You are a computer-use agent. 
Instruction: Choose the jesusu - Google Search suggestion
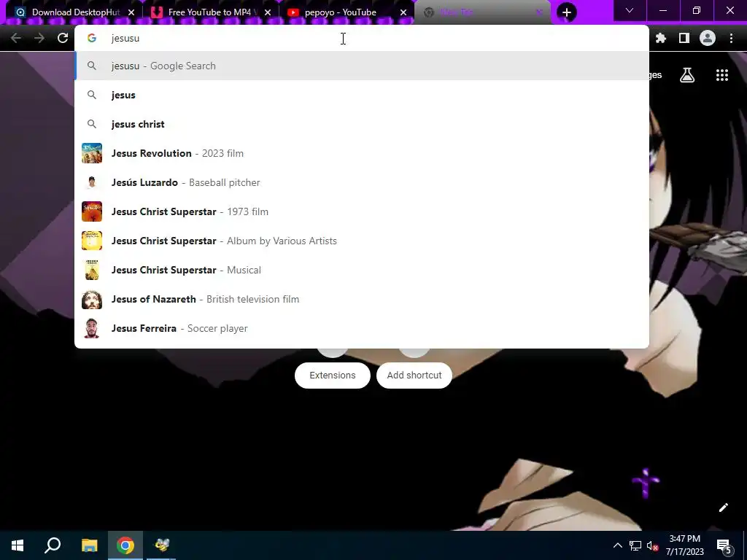362,66
